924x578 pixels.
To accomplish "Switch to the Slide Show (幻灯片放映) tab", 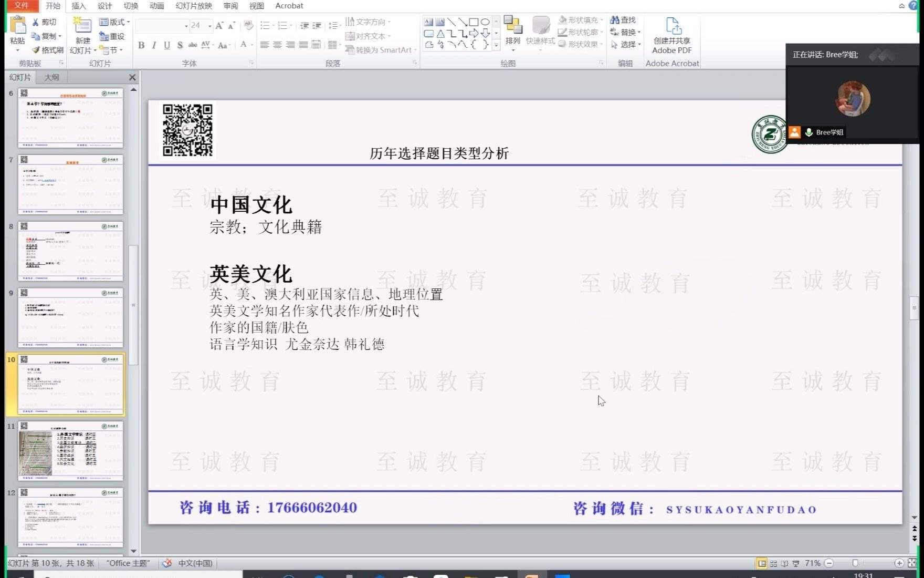I will coord(194,6).
